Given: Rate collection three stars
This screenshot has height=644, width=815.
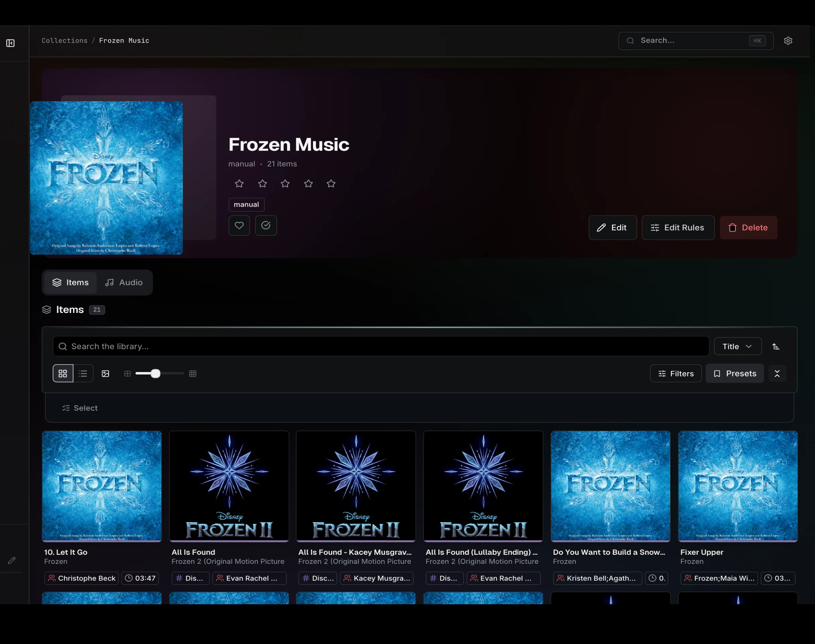Looking at the screenshot, I should (285, 183).
